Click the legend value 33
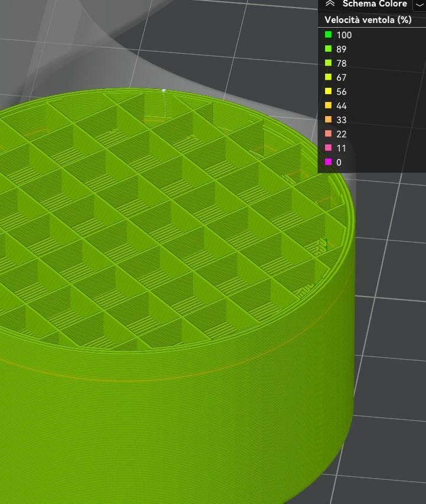Screen dimensions: 426x504 click(342, 120)
